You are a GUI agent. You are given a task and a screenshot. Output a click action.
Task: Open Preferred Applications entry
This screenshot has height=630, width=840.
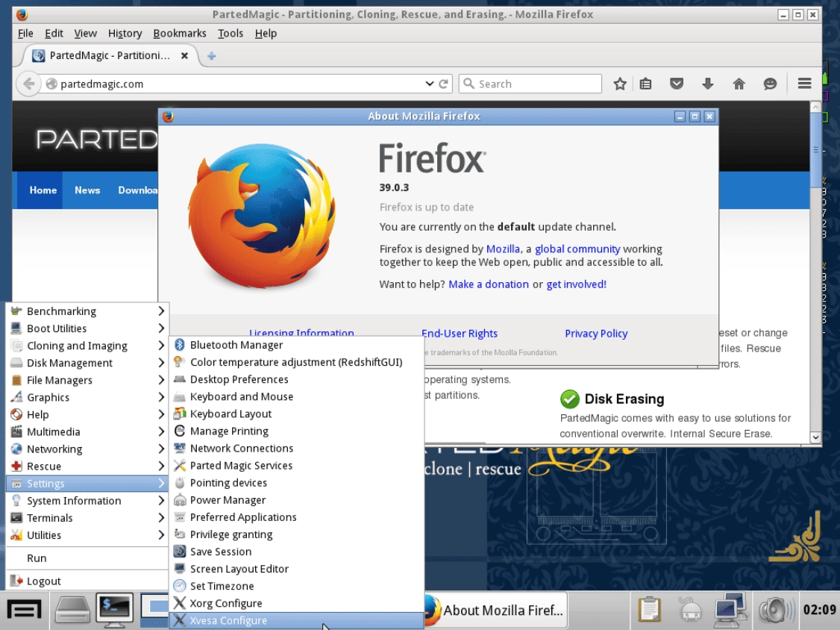pyautogui.click(x=297, y=517)
